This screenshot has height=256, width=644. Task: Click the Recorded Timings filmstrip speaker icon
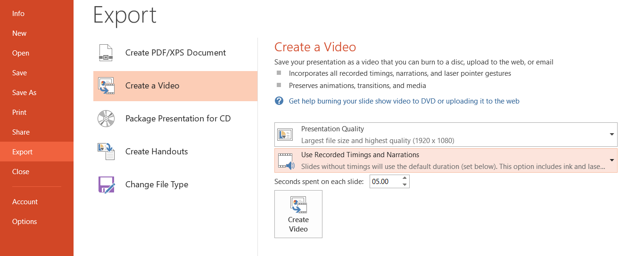coord(286,160)
